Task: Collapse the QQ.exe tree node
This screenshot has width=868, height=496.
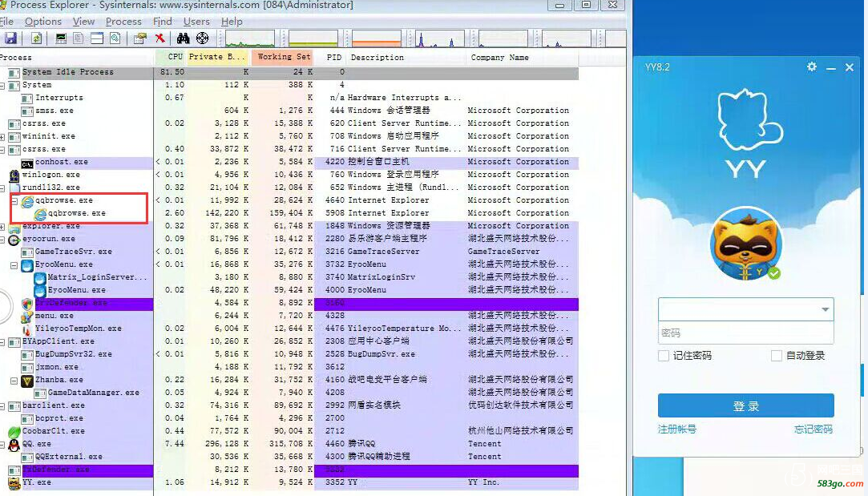Action: tap(2, 445)
